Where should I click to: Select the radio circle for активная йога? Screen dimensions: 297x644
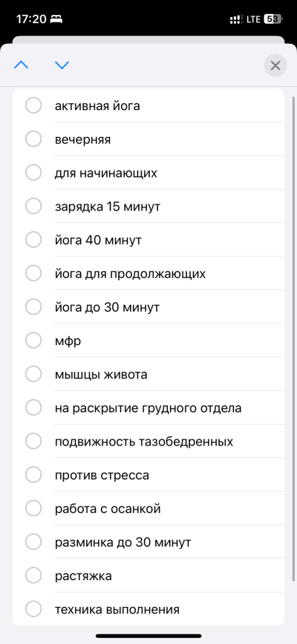(x=33, y=106)
